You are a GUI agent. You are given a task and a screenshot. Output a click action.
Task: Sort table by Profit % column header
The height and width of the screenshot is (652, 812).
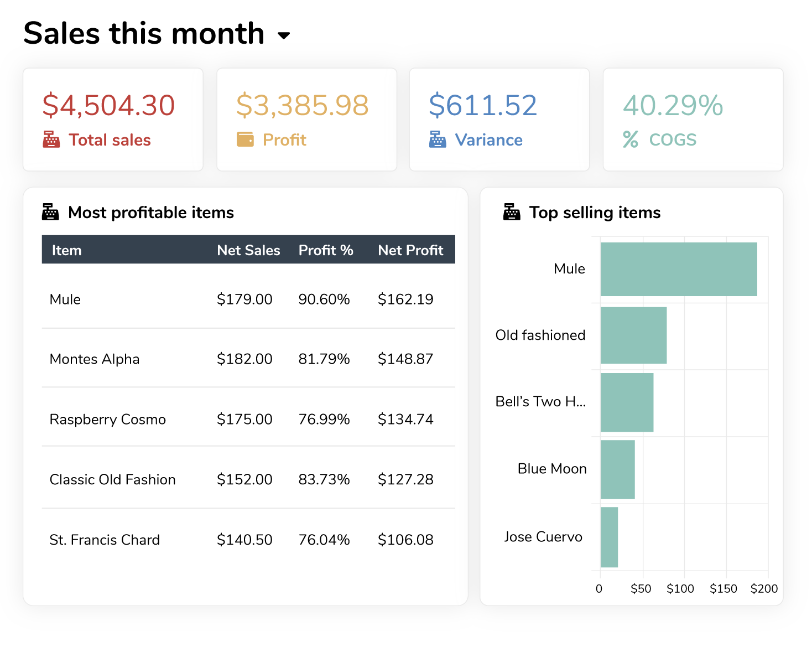(326, 250)
